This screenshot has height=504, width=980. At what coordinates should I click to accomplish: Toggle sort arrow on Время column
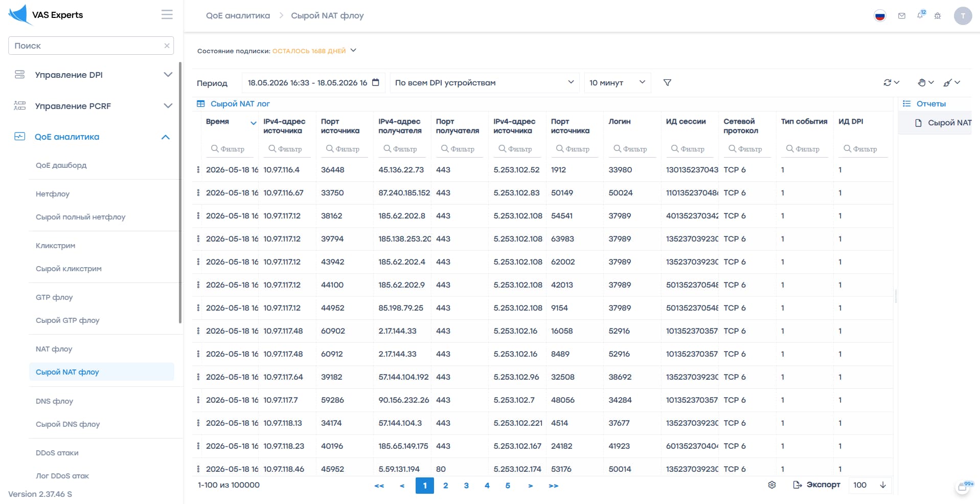point(253,123)
